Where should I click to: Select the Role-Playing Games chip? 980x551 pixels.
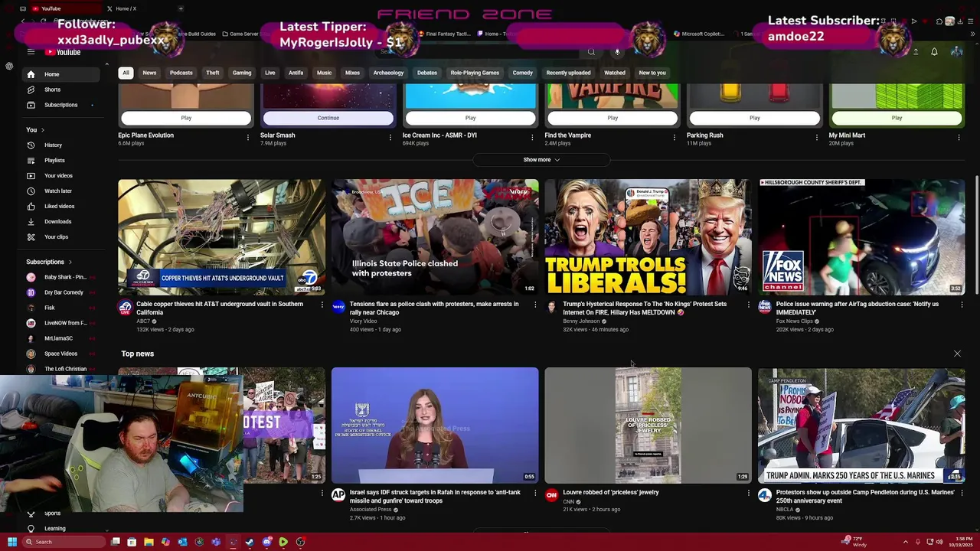pos(475,73)
